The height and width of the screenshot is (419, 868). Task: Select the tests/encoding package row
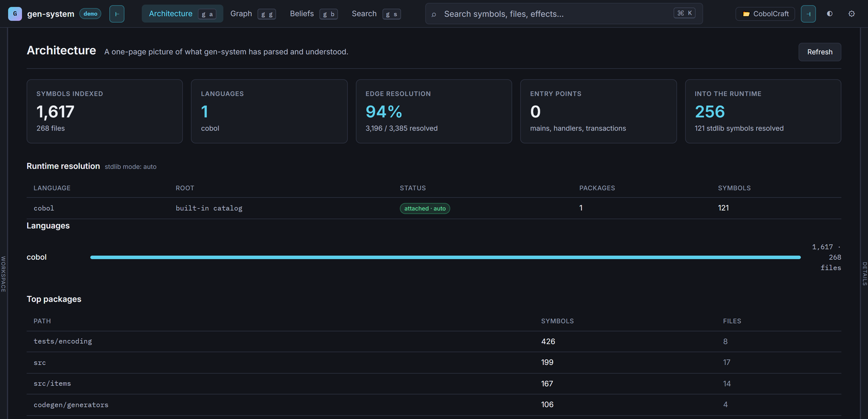tap(433, 341)
